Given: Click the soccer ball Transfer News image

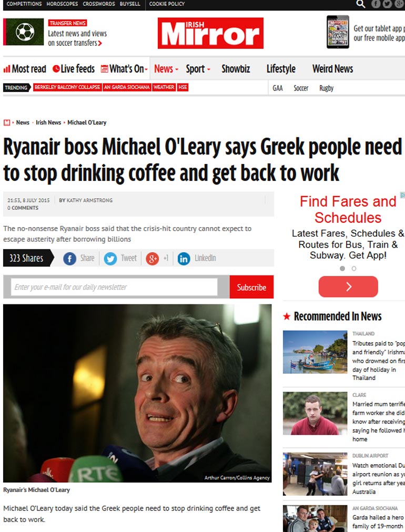Looking at the screenshot, I should tap(24, 32).
